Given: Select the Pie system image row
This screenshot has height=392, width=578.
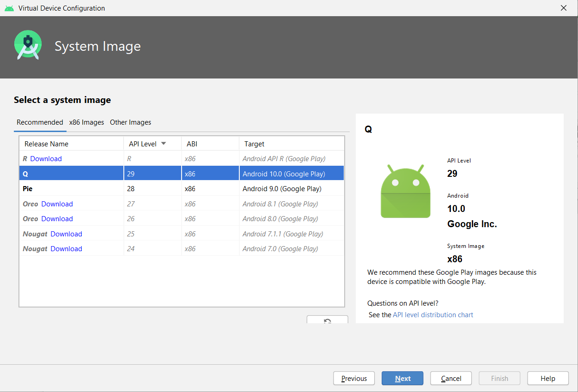Looking at the screenshot, I should tap(182, 189).
